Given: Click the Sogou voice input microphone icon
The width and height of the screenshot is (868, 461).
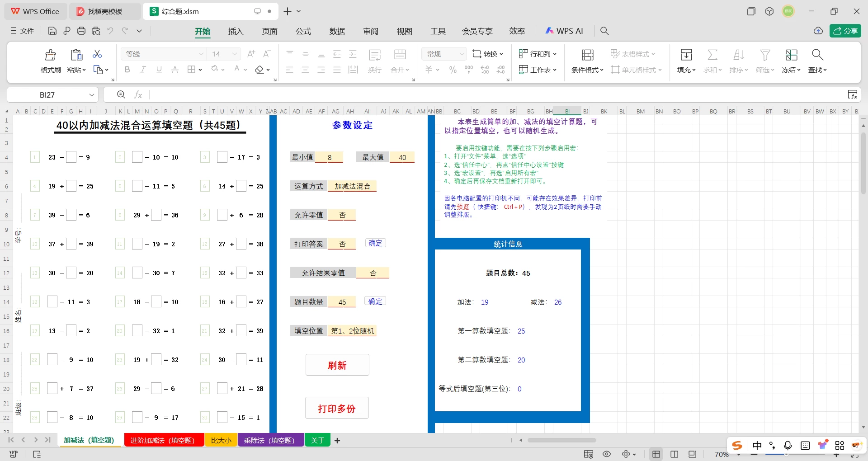Looking at the screenshot, I should [788, 446].
